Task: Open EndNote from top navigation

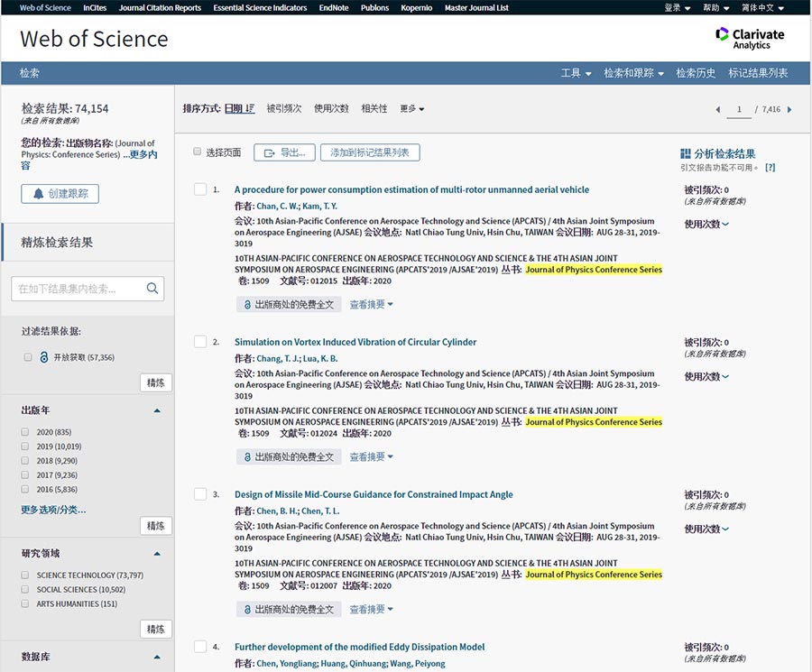Action: click(334, 8)
